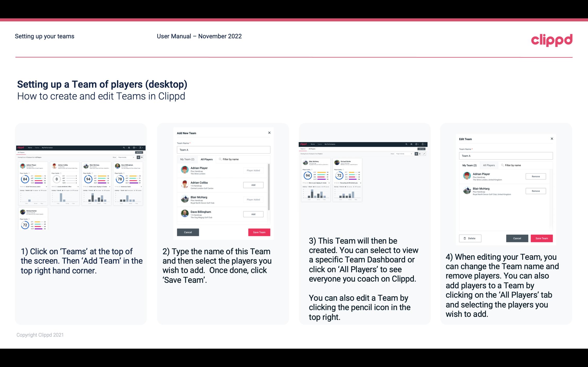Click the close X on Edit Team dialog
The image size is (588, 367).
552,139
